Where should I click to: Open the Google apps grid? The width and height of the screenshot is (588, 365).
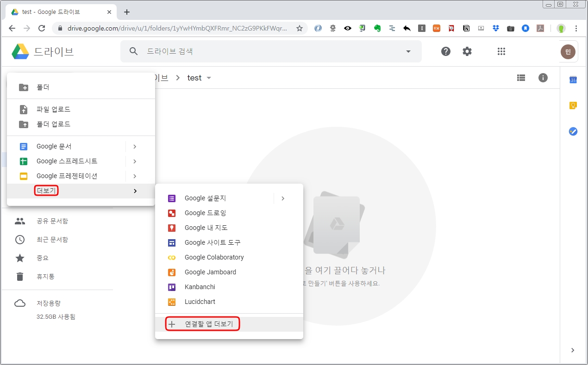501,51
